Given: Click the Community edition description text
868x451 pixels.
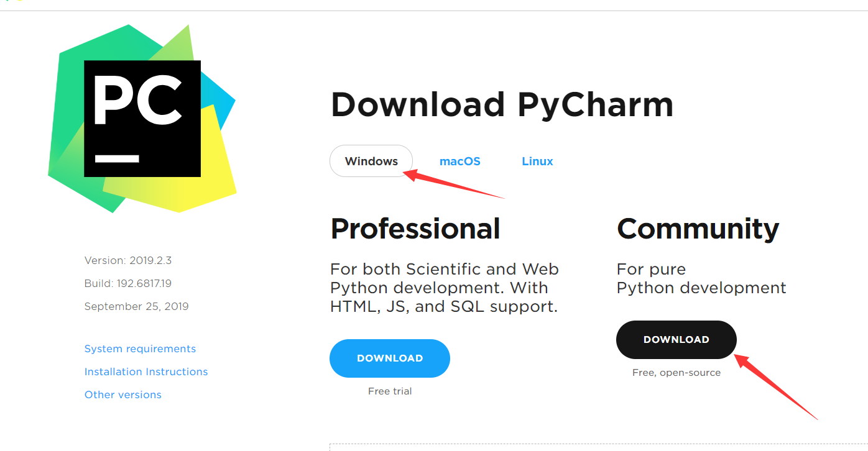Looking at the screenshot, I should 701,278.
